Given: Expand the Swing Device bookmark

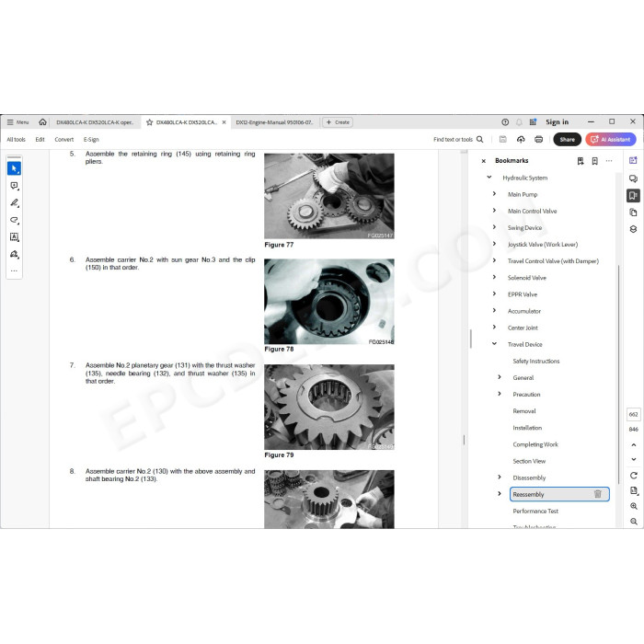Looking at the screenshot, I should (x=494, y=227).
